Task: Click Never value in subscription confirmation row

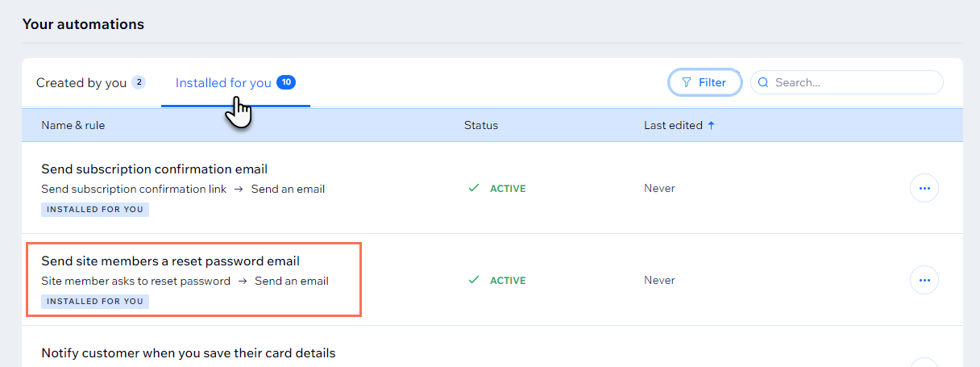Action: [659, 188]
